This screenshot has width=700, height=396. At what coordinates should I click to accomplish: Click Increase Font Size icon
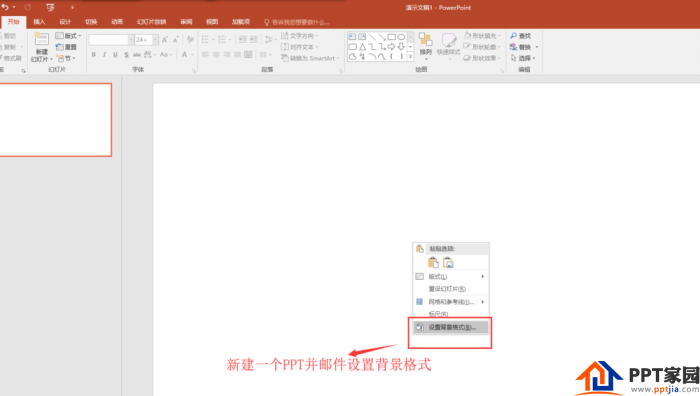pyautogui.click(x=165, y=40)
